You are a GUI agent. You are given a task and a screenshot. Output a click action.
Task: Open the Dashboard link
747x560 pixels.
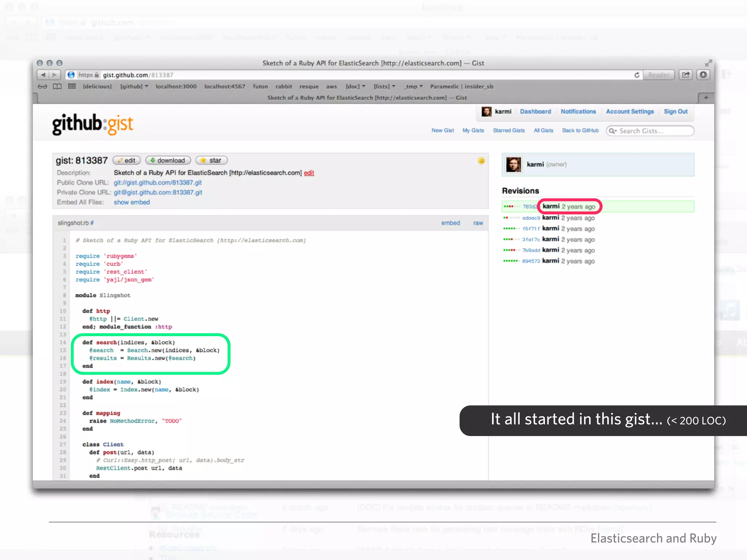pyautogui.click(x=535, y=112)
